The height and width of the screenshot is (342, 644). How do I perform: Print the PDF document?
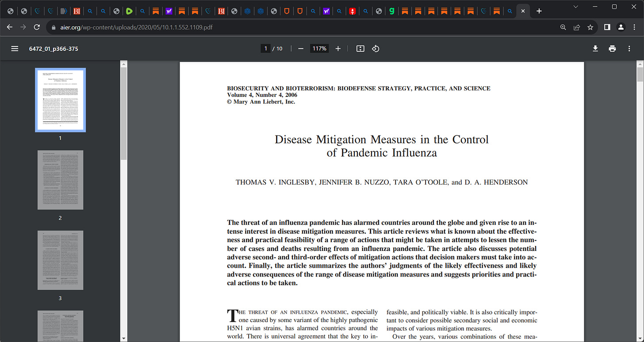point(612,49)
